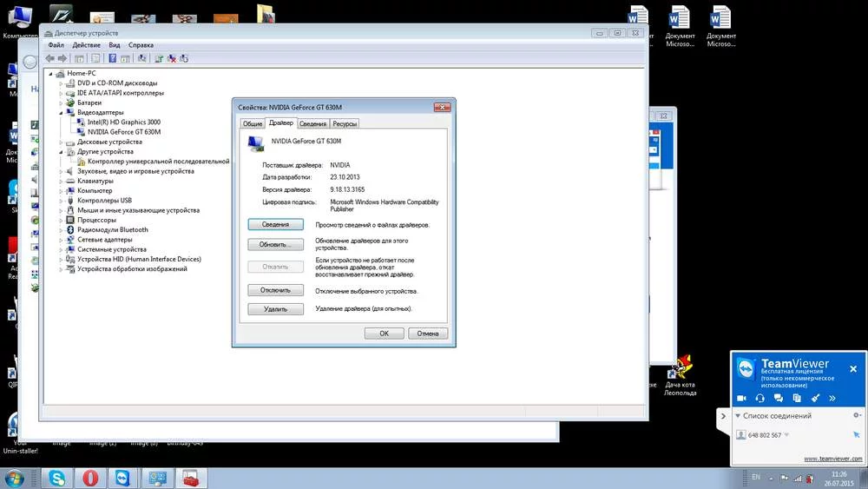Select Дисковые устройства tree item
The image size is (868, 489).
pos(109,142)
